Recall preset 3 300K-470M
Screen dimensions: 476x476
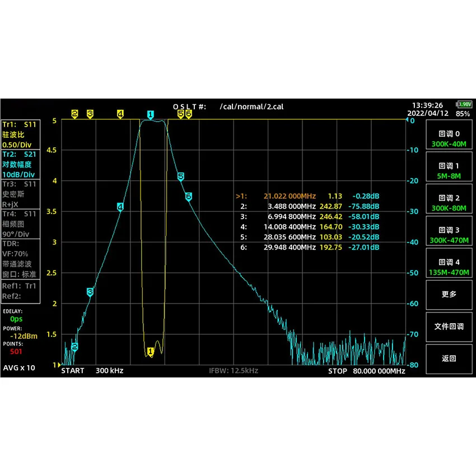tap(449, 231)
